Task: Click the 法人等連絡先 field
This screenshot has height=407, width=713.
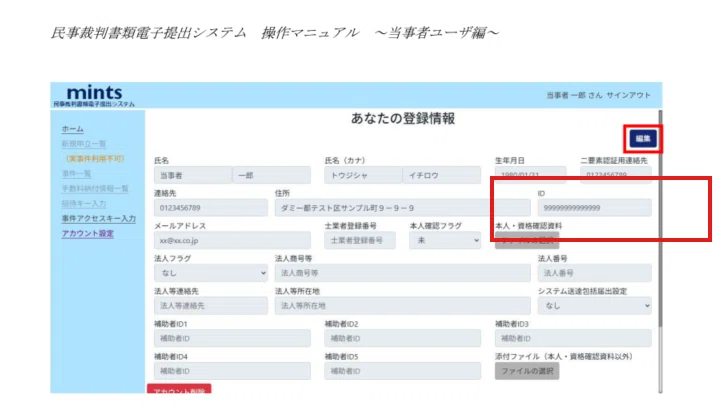Action: coord(211,306)
